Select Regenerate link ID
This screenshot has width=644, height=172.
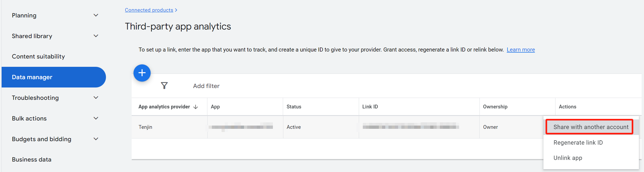pyautogui.click(x=578, y=142)
